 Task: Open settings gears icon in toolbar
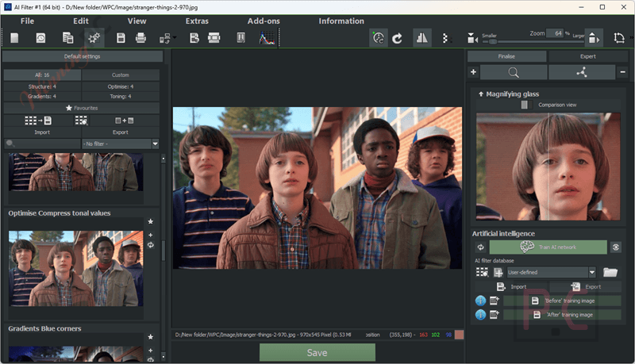94,38
